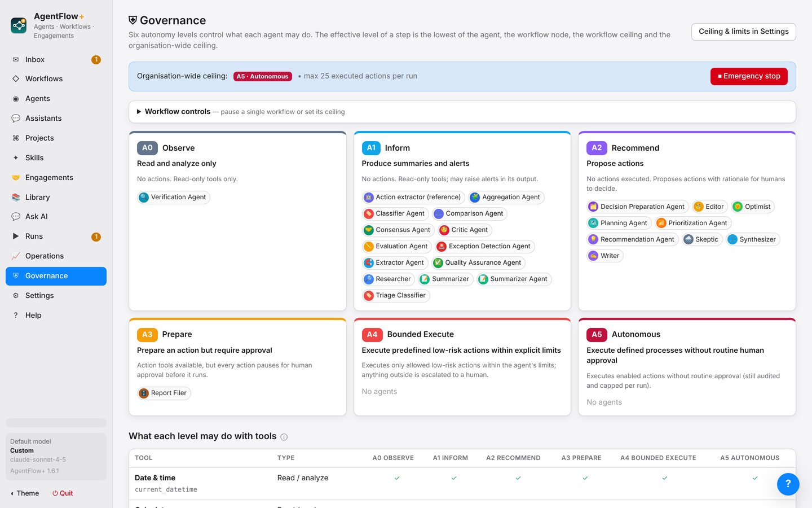The height and width of the screenshot is (508, 812).
Task: Select Governance in sidebar
Action: 56,276
